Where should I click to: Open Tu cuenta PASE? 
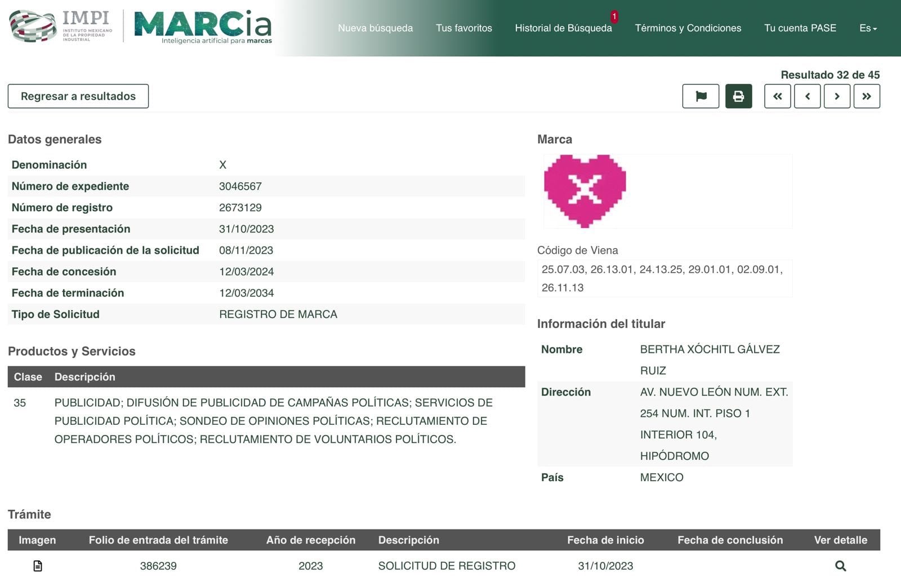point(800,28)
